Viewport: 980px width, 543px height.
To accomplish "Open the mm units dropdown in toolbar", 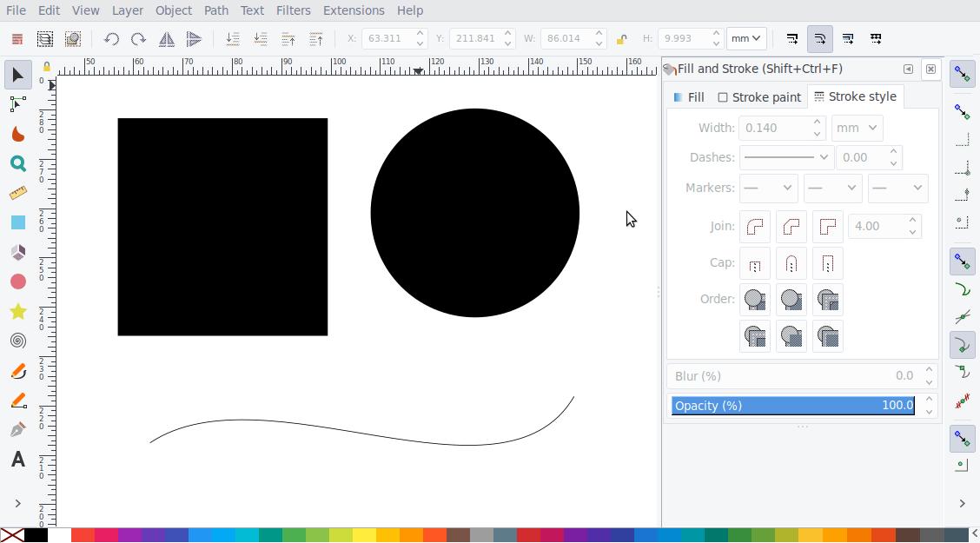I will pos(746,39).
